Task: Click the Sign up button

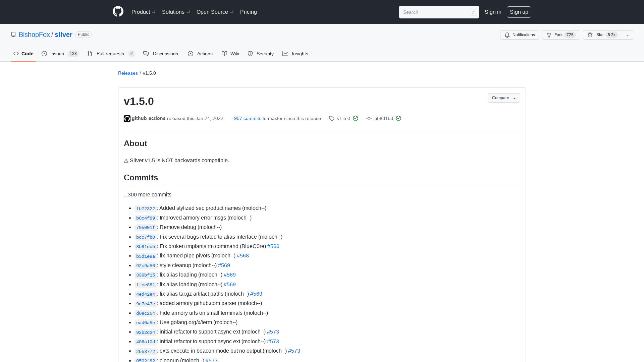Action: (x=519, y=12)
